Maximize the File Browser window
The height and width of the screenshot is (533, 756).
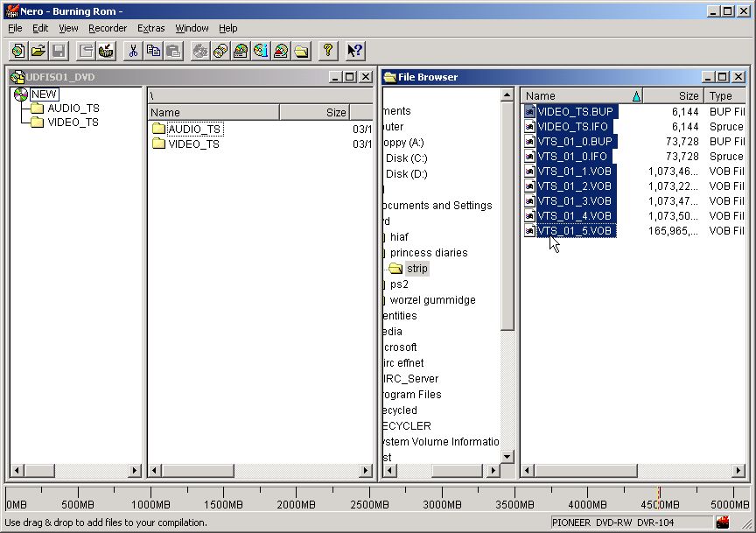tap(722, 77)
